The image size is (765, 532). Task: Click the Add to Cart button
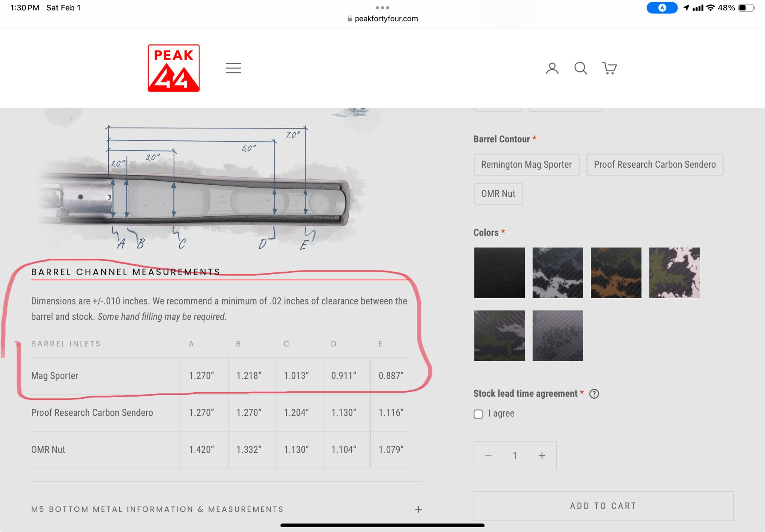(x=603, y=506)
